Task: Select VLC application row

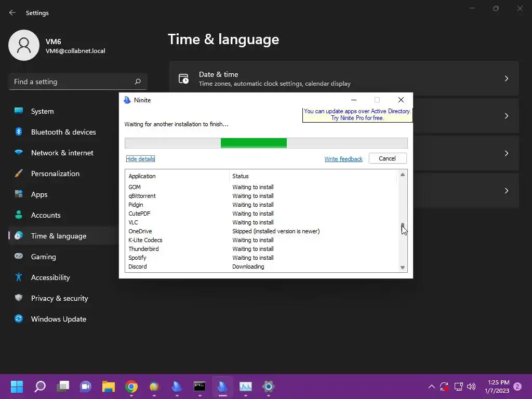Action: point(261,222)
